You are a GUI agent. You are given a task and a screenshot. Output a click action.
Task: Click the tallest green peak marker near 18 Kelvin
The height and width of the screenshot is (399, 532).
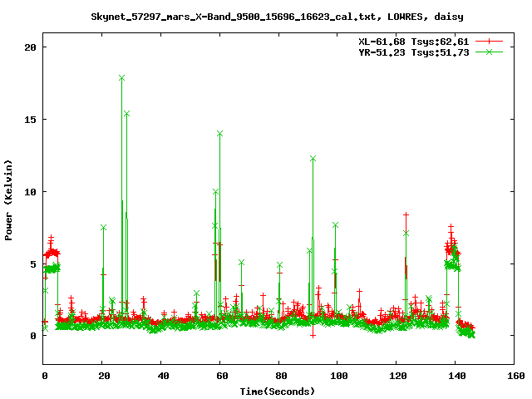(x=122, y=78)
